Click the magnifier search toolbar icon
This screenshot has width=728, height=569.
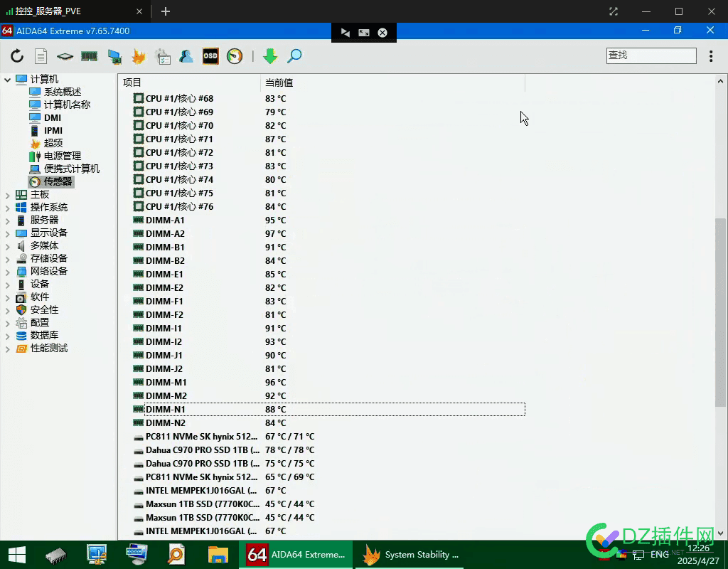click(294, 56)
